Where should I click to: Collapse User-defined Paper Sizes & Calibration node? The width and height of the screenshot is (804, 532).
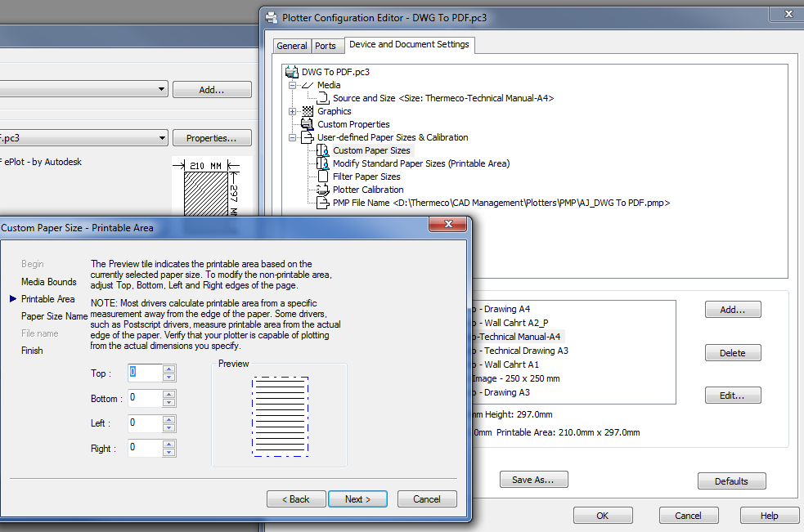pos(292,137)
